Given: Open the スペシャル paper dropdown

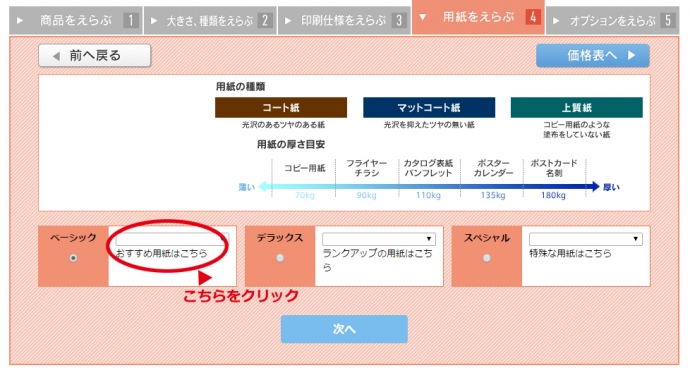Looking at the screenshot, I should (x=586, y=239).
